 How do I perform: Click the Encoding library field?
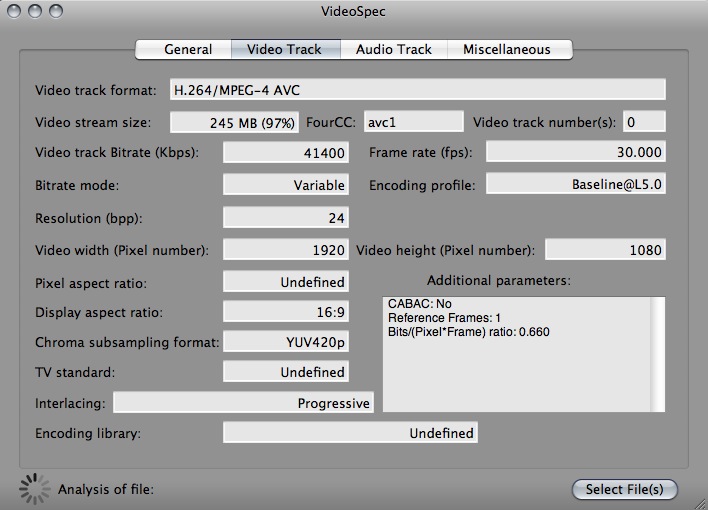tap(350, 433)
